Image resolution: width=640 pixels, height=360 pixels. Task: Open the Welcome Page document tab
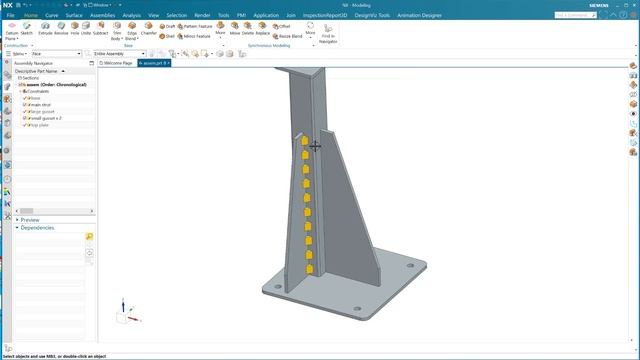pos(116,63)
